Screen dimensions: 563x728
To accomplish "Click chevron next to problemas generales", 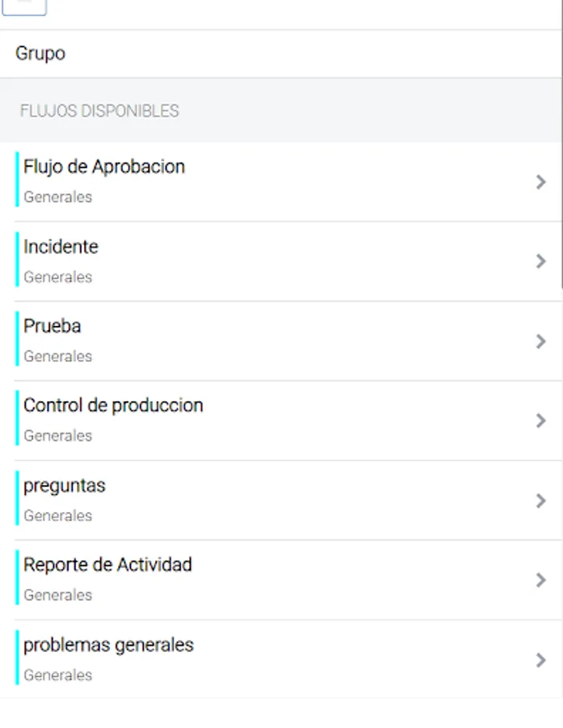I will pyautogui.click(x=540, y=660).
